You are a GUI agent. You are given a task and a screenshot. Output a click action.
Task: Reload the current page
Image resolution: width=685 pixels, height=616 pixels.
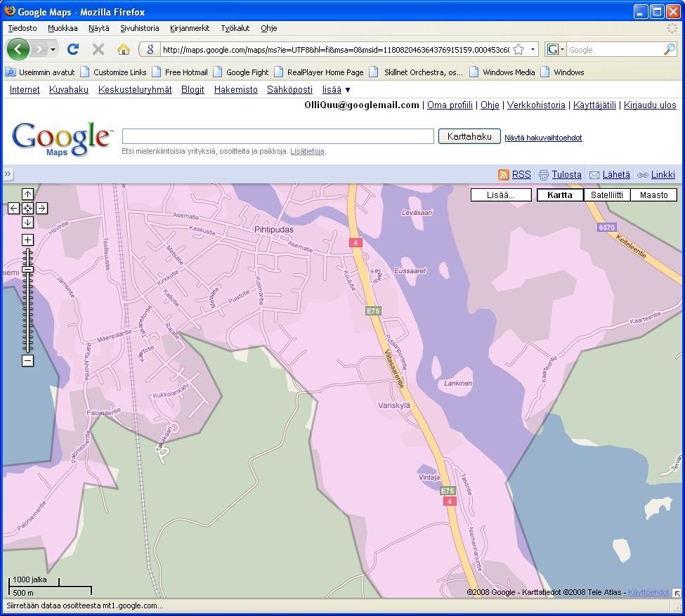pos(73,49)
